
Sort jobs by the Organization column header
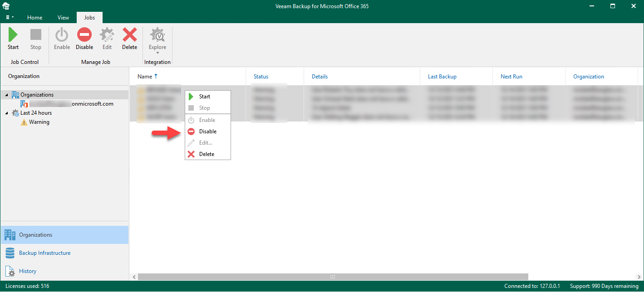(x=602, y=77)
